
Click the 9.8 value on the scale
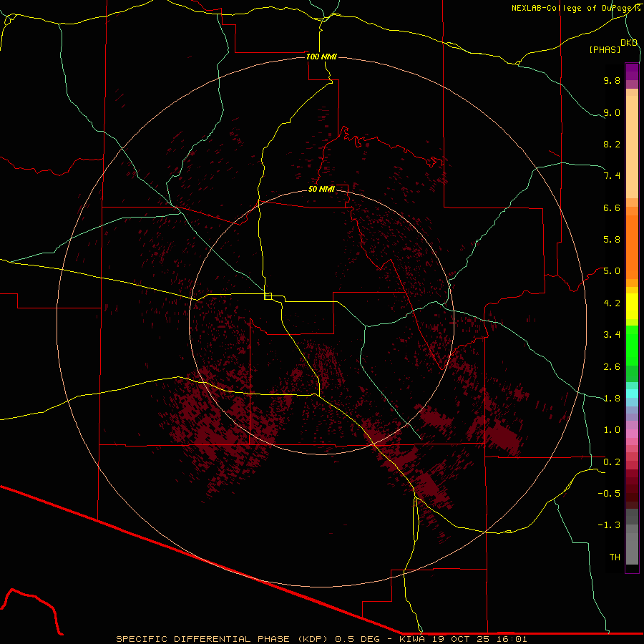(612, 80)
